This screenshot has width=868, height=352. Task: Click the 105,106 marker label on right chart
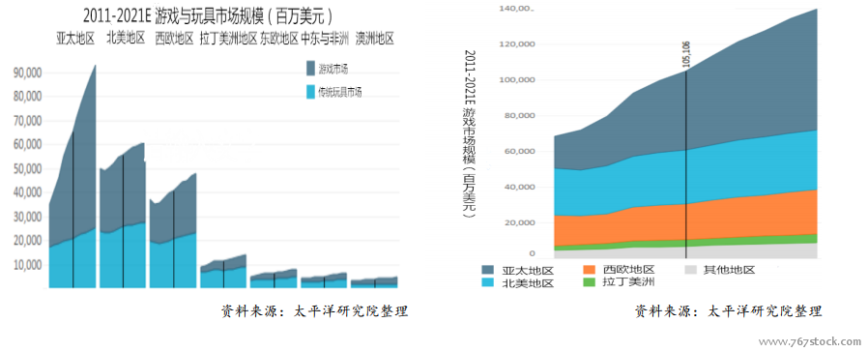tap(686, 57)
